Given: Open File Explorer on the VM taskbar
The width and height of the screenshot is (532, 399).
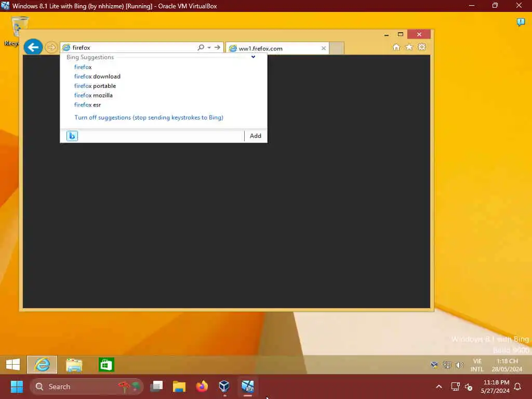Looking at the screenshot, I should click(x=74, y=365).
